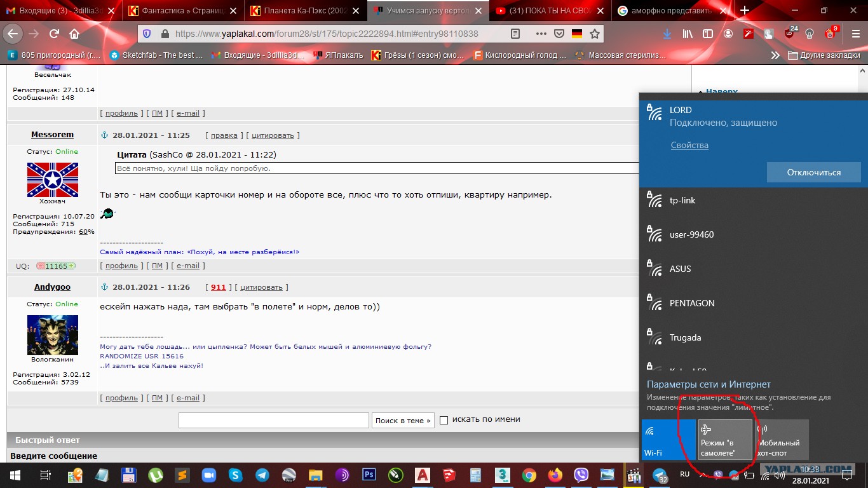Viewport: 868px width, 488px height.
Task: Open the Windows Start menu
Action: pyautogui.click(x=14, y=475)
